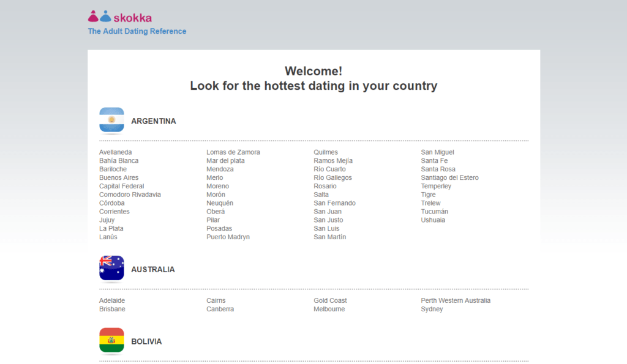Select Rosario city

[325, 186]
